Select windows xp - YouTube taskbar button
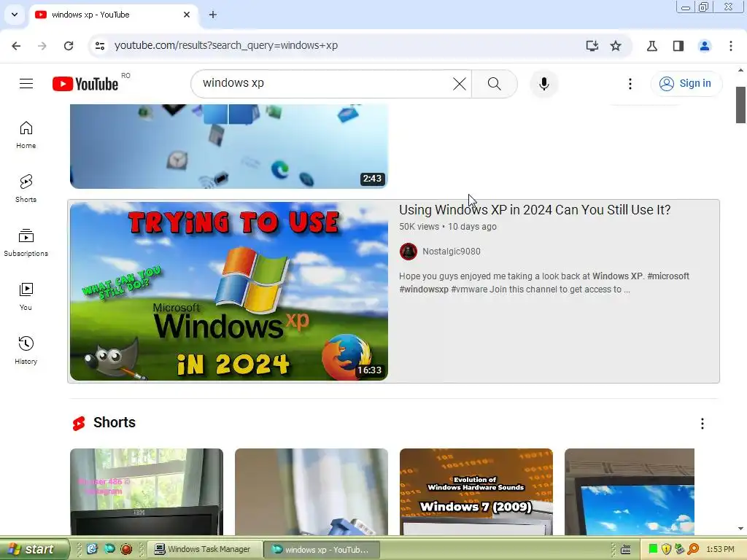Image resolution: width=747 pixels, height=560 pixels. 322,550
